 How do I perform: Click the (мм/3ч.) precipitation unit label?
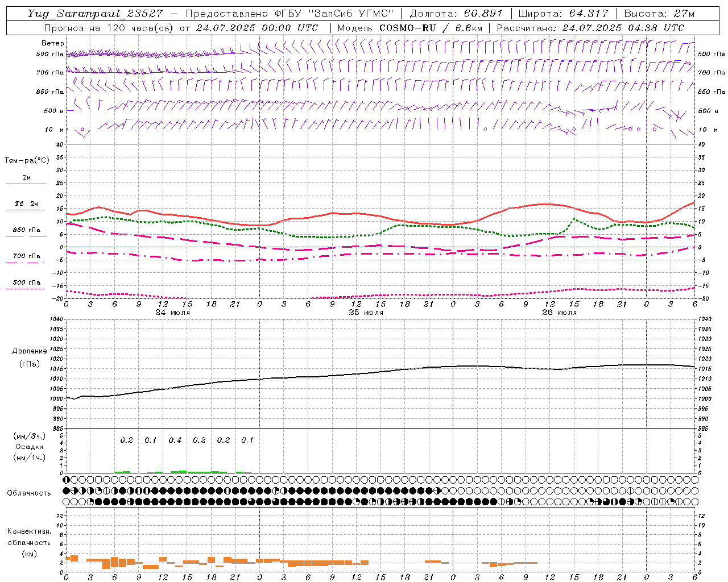[x=30, y=436]
